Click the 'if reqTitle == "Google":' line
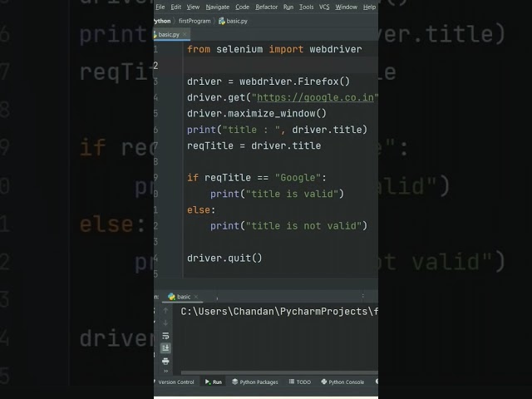 257,178
